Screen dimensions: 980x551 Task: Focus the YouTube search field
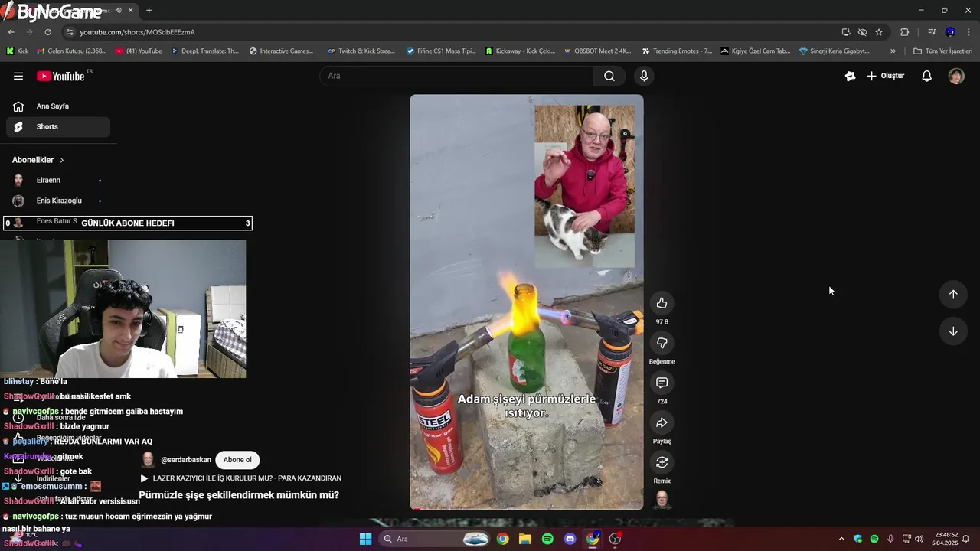pyautogui.click(x=457, y=76)
